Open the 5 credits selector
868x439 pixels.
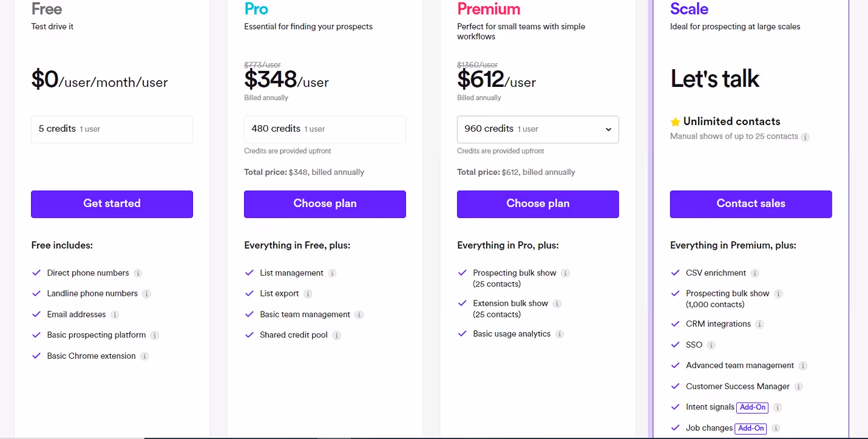point(112,129)
